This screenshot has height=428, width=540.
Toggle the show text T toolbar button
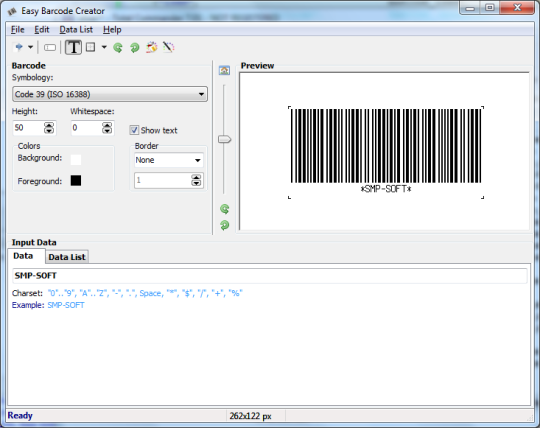(x=73, y=47)
